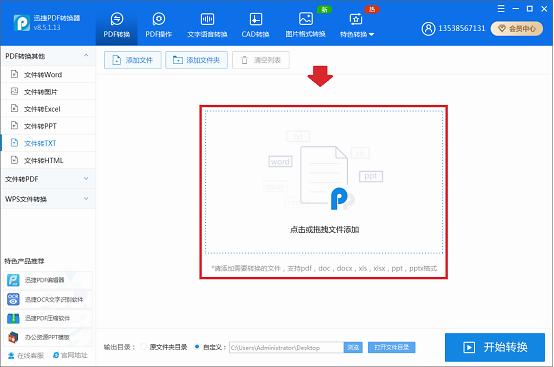Click the file icon beside 文件转TXT
The height and width of the screenshot is (367, 554).
pyautogui.click(x=14, y=143)
